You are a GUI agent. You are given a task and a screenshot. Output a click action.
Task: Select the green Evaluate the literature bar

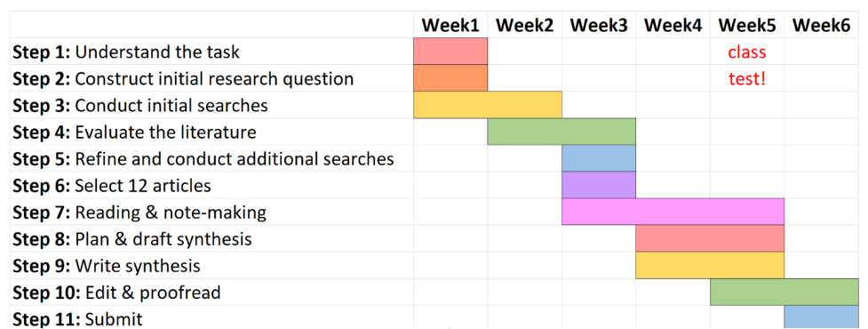(x=561, y=132)
